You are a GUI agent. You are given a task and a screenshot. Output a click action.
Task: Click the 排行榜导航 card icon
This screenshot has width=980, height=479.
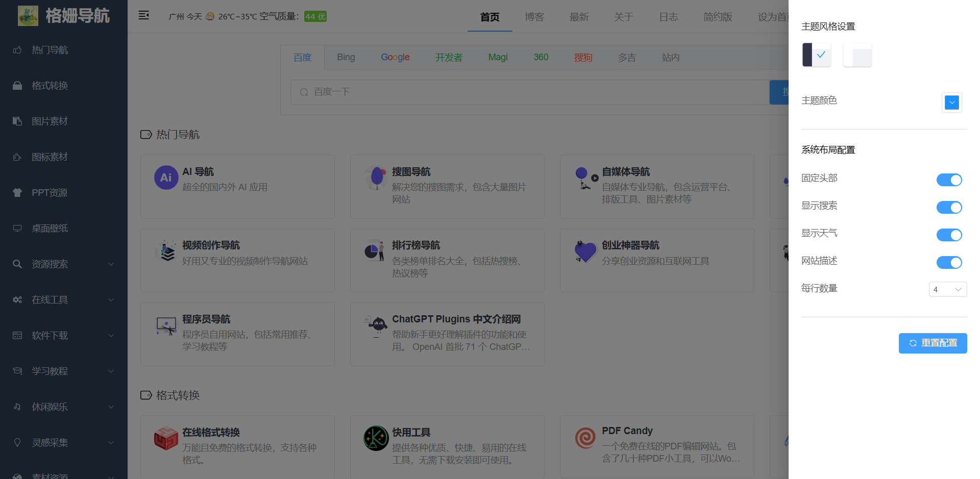coord(376,251)
